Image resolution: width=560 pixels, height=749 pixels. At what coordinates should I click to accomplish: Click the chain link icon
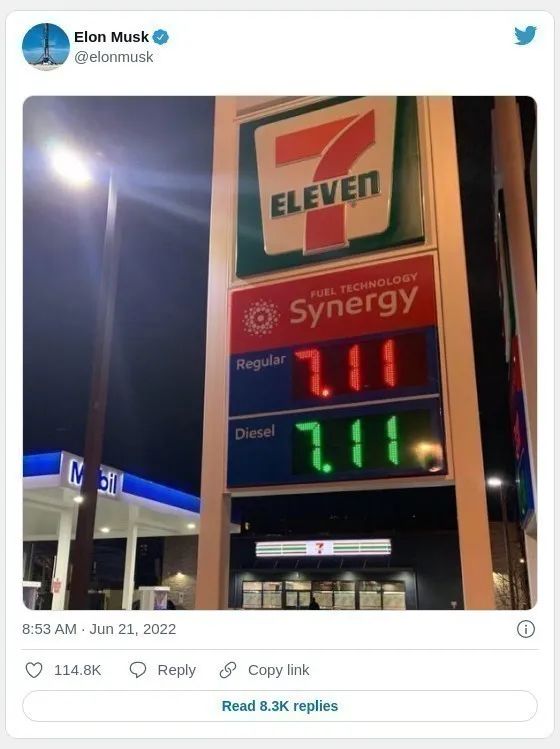228,670
